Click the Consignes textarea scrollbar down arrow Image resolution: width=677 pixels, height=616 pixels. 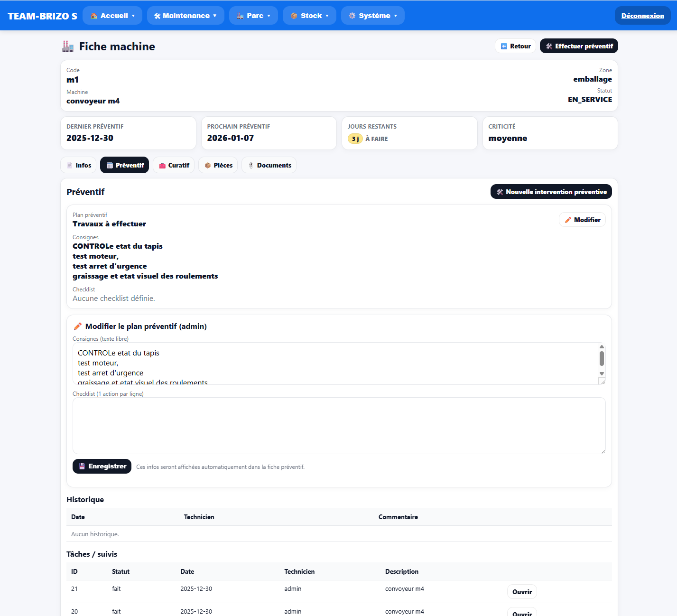click(602, 373)
